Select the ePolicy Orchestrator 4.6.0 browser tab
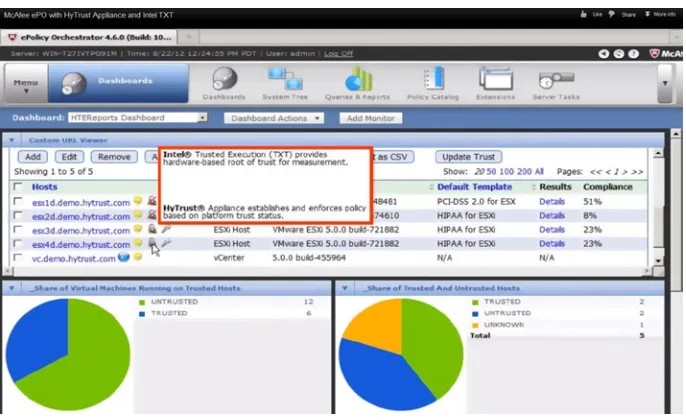The width and height of the screenshot is (686, 420). tap(89, 38)
